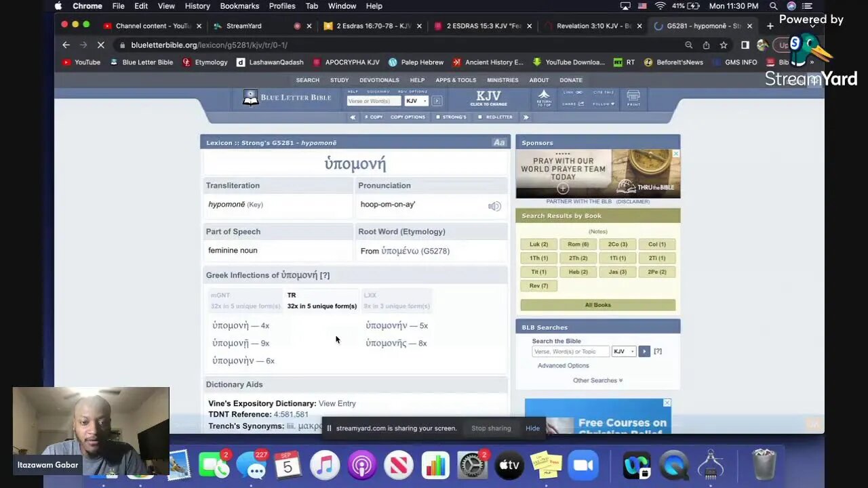868x488 pixels.
Task: Go to next with the double right arrows
Action: click(526, 117)
